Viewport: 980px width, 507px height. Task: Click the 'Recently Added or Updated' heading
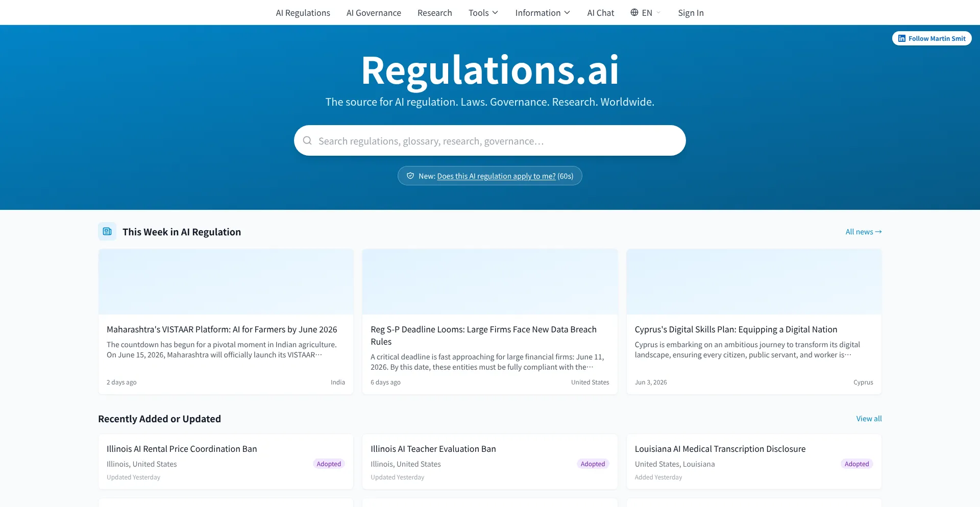(159, 419)
